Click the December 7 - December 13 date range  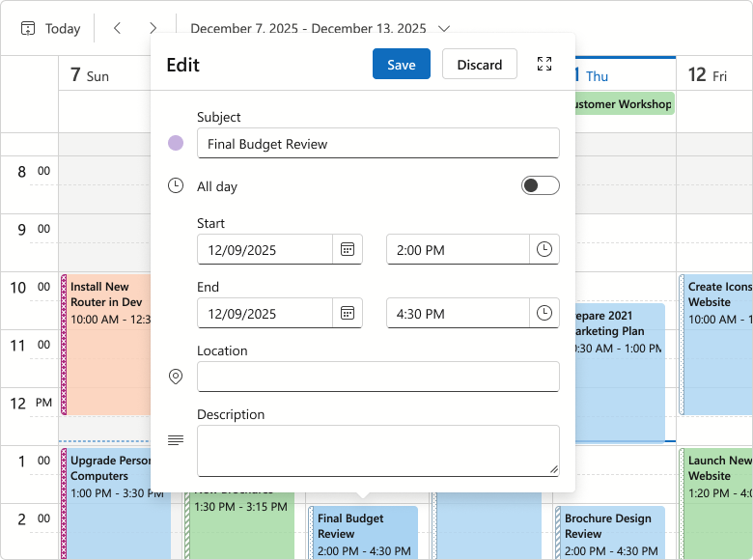point(308,29)
